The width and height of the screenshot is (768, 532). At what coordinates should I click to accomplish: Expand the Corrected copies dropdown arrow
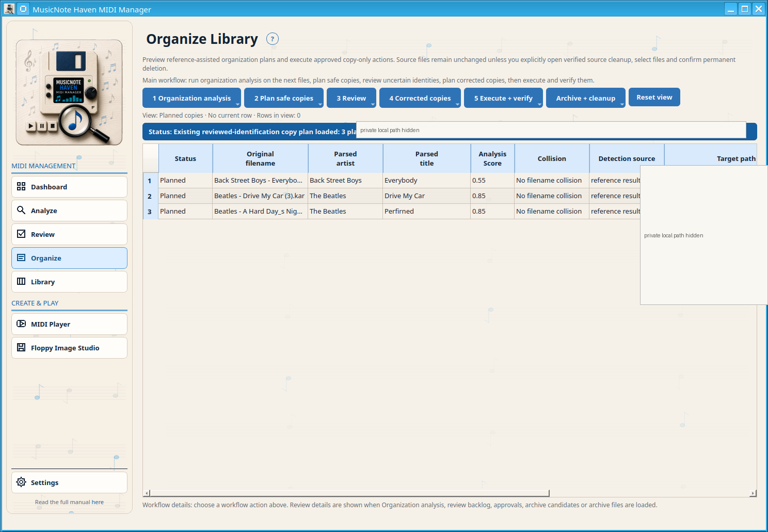(x=457, y=104)
